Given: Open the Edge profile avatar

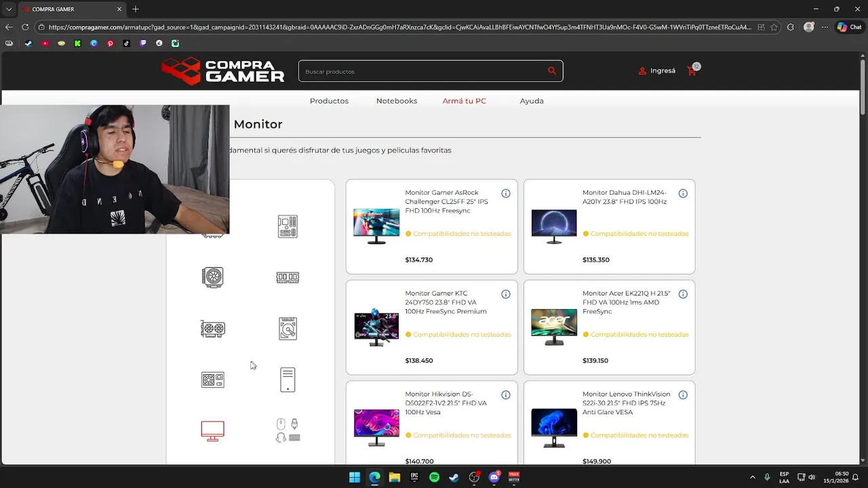Looking at the screenshot, I should [808, 27].
